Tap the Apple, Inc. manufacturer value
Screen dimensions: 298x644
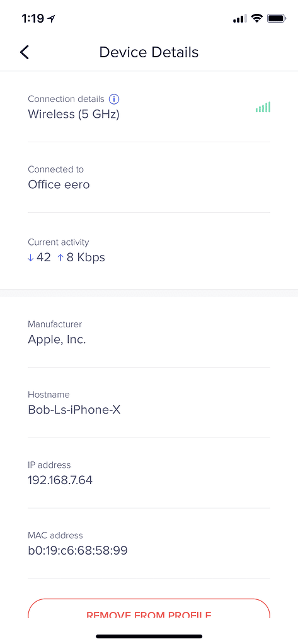click(x=57, y=340)
